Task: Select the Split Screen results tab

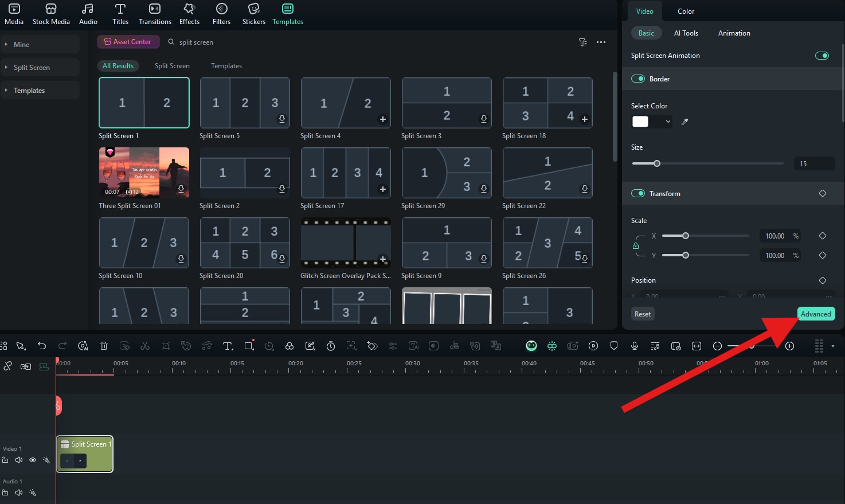Action: click(x=172, y=66)
